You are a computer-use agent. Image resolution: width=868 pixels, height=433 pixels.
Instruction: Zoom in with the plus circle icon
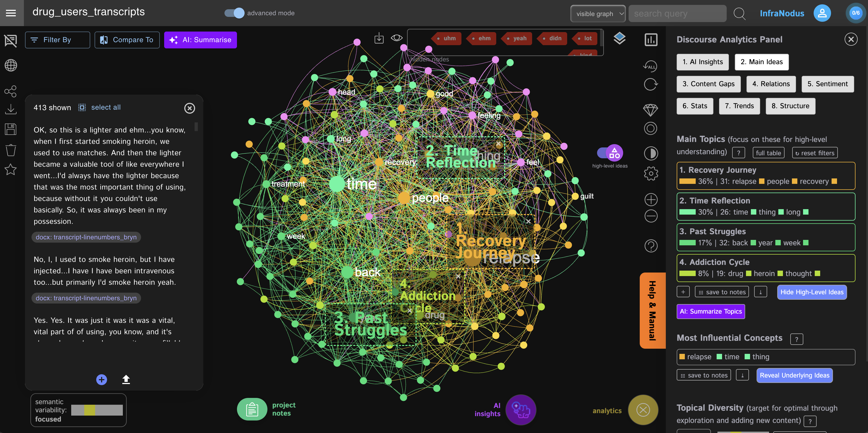(x=651, y=200)
